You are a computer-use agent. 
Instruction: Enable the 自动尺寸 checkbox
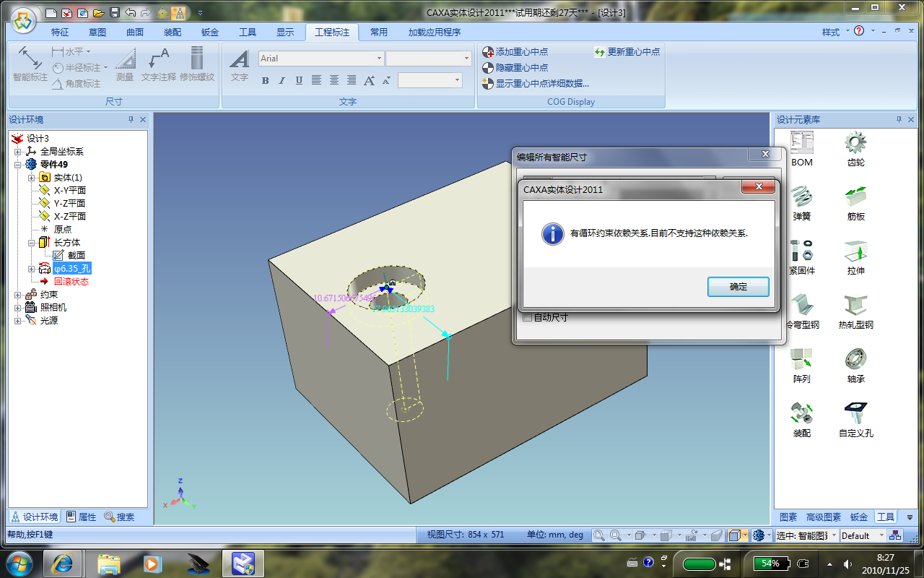[x=527, y=317]
